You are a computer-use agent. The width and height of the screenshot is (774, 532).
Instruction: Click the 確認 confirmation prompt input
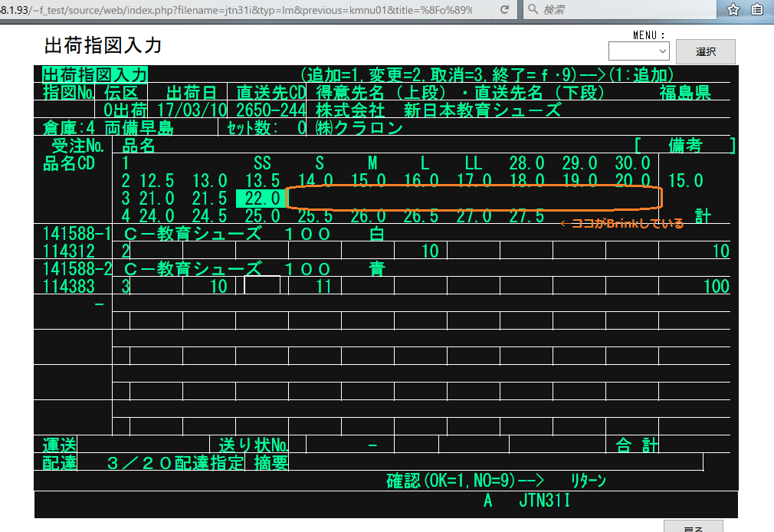(x=556, y=481)
